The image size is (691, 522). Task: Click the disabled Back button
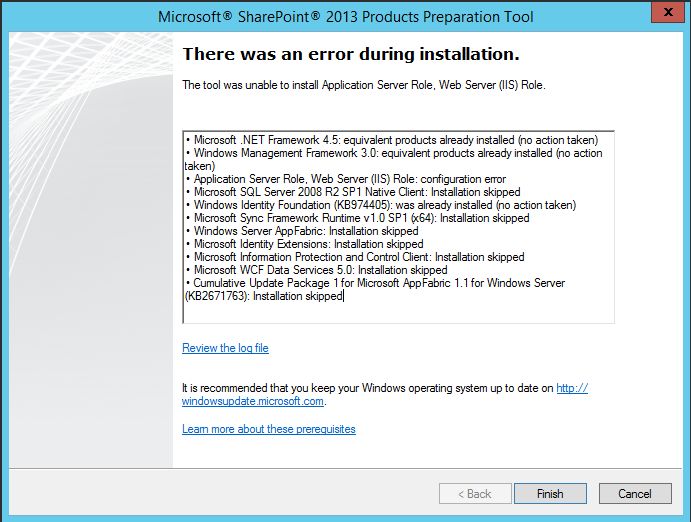point(475,493)
